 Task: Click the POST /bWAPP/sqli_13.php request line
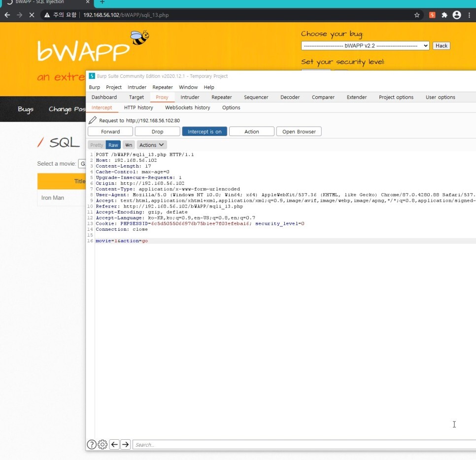[144, 154]
